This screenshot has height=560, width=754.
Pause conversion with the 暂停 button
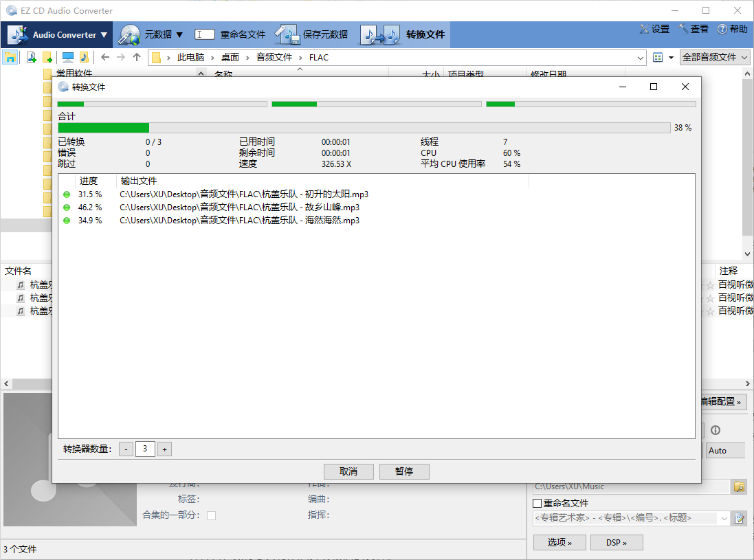[x=404, y=471]
